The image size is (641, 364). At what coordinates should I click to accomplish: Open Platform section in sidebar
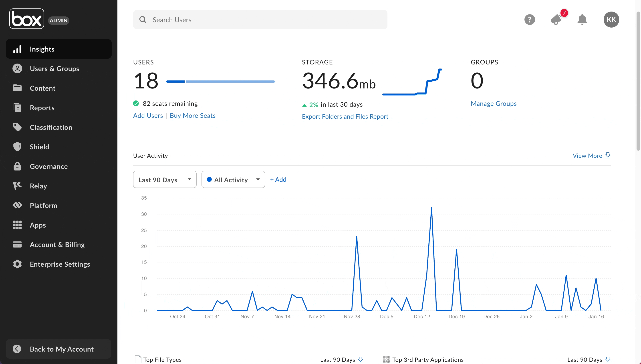coord(43,205)
